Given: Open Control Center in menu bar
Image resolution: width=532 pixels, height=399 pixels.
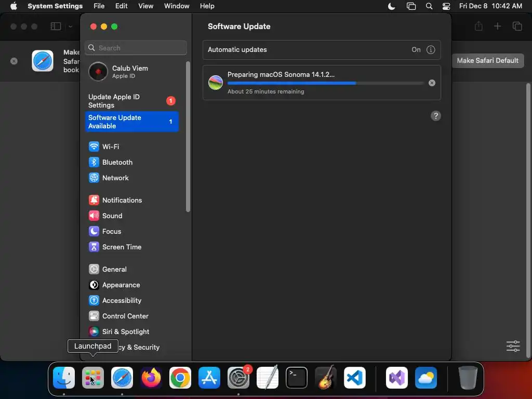Looking at the screenshot, I should click(446, 6).
